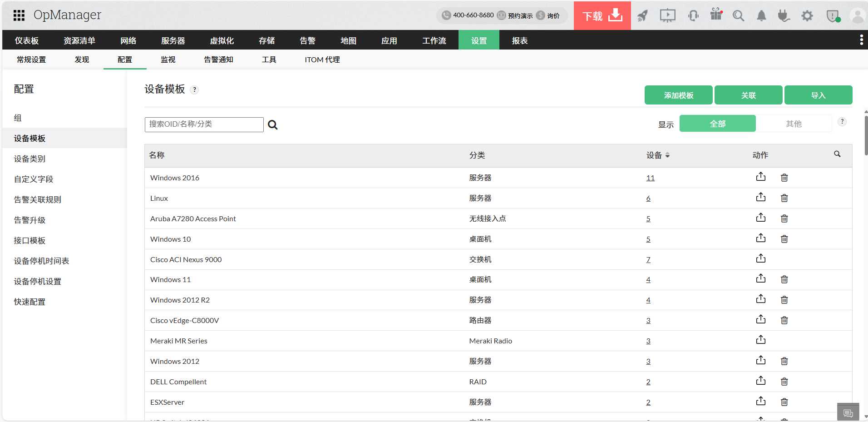
Task: Open the 网络 menu
Action: tap(128, 40)
